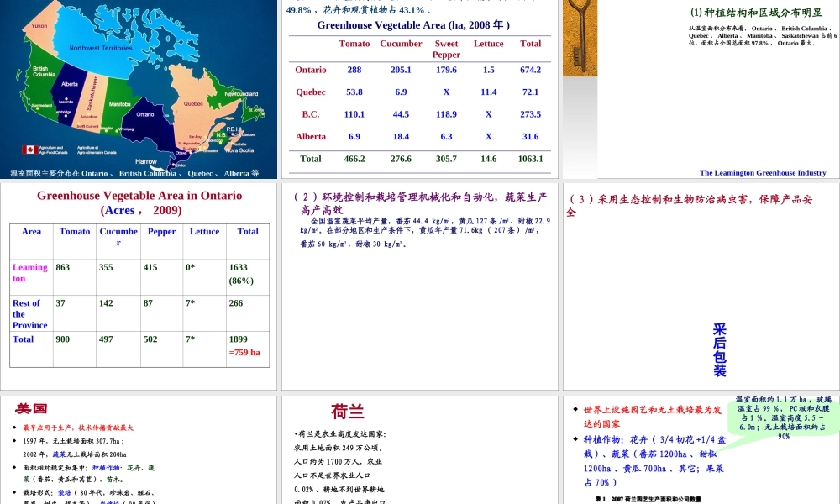
Task: Click the Lettuce column header in Ontario table
Action: tap(204, 232)
